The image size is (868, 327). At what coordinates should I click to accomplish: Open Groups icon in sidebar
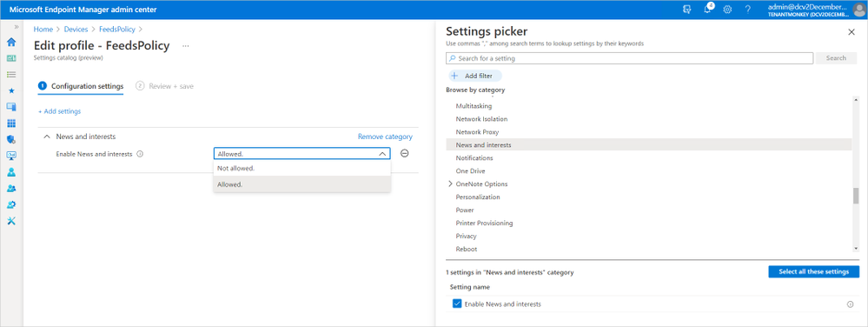tap(11, 189)
